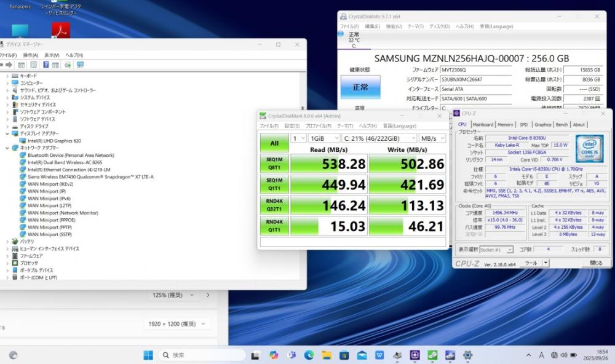Screen dimensions: 615x364
Task: Open the MB/s unit dropdown
Action: (432, 138)
